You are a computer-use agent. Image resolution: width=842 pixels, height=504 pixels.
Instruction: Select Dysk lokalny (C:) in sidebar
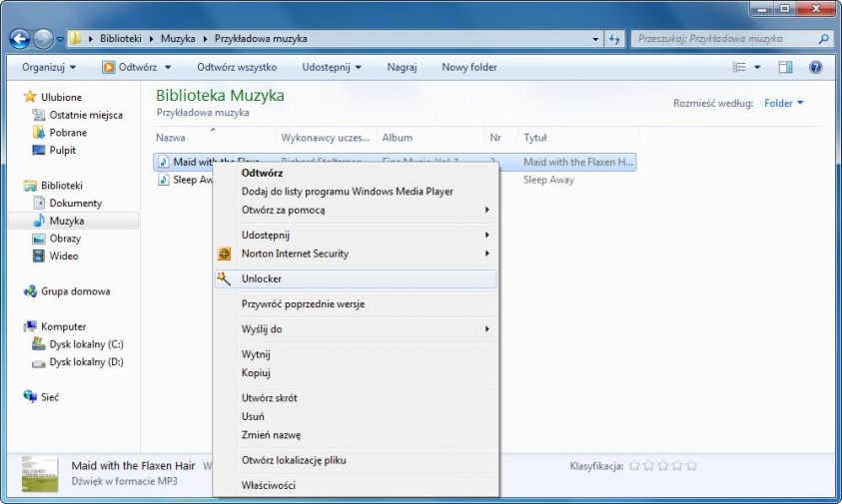[86, 344]
